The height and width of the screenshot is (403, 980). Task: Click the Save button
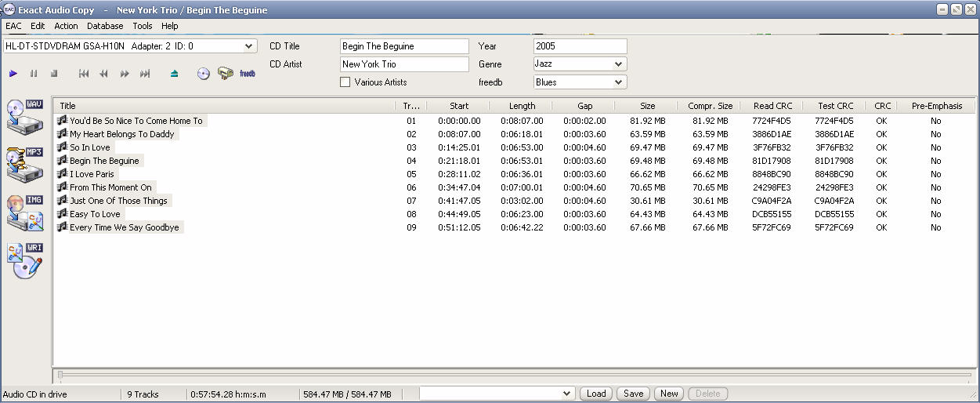point(633,394)
